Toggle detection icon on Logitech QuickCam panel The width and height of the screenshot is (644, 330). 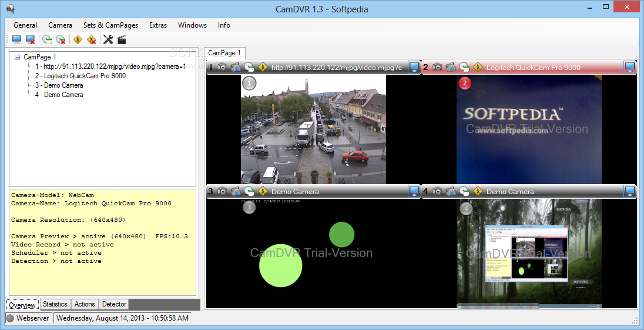coord(478,67)
